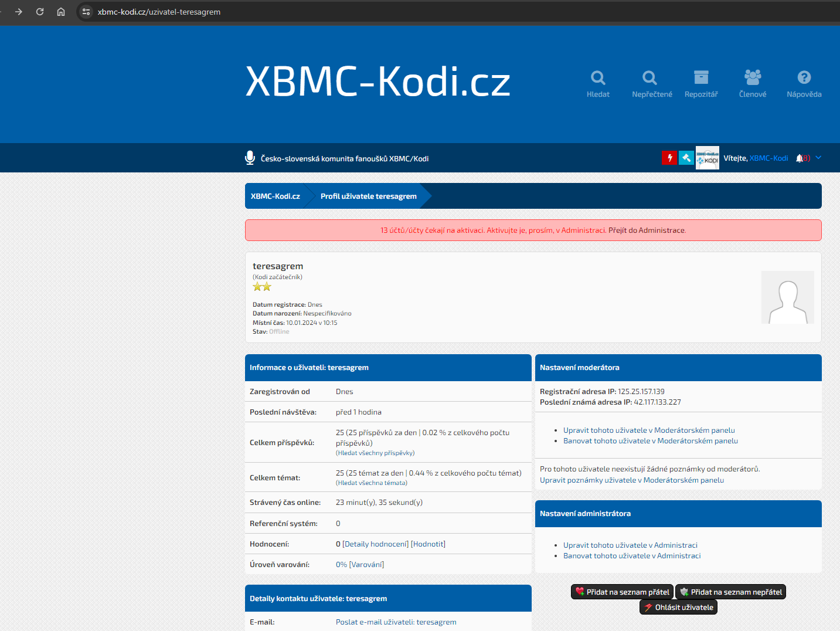
Task: Open the notification bell alerts
Action: [x=800, y=158]
